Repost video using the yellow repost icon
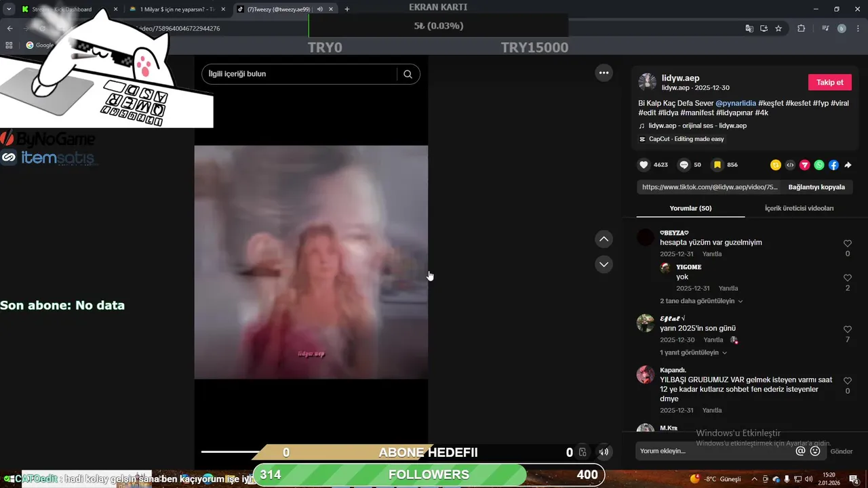868x488 pixels. point(776,165)
